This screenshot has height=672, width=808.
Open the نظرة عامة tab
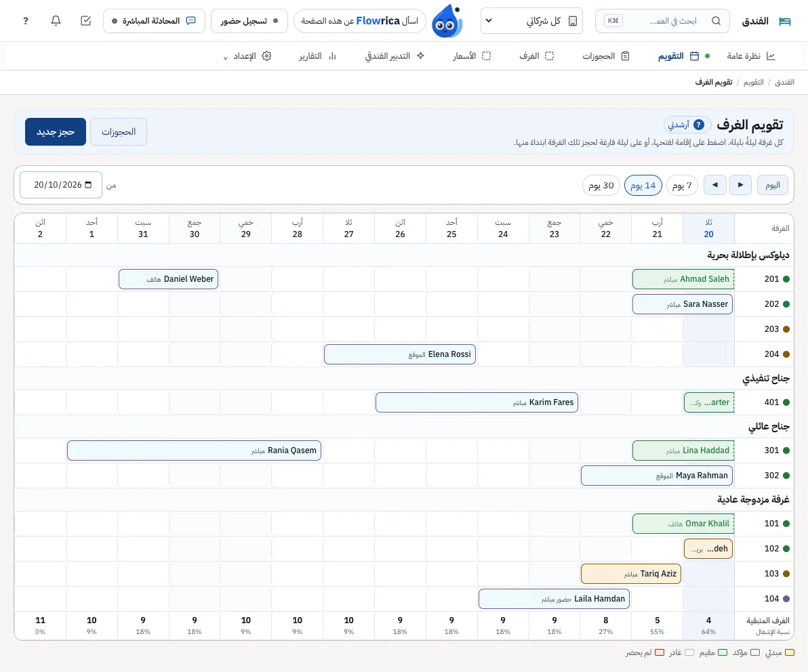(751, 56)
